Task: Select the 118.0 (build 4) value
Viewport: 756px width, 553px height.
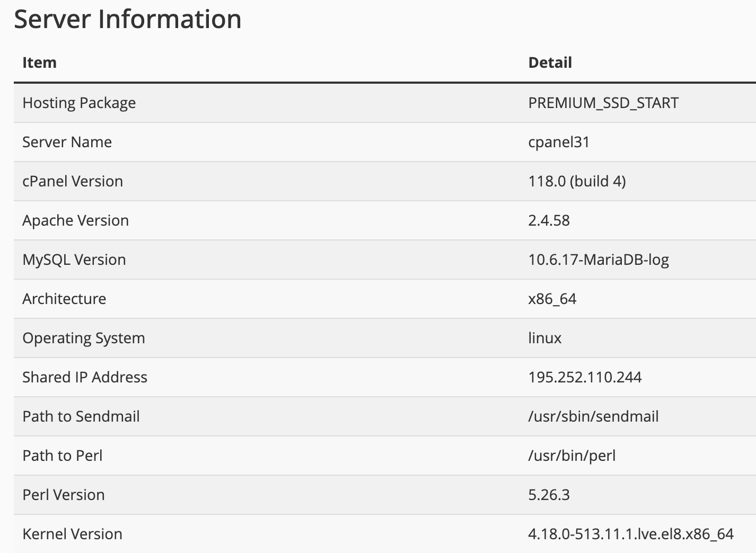Action: pyautogui.click(x=577, y=181)
